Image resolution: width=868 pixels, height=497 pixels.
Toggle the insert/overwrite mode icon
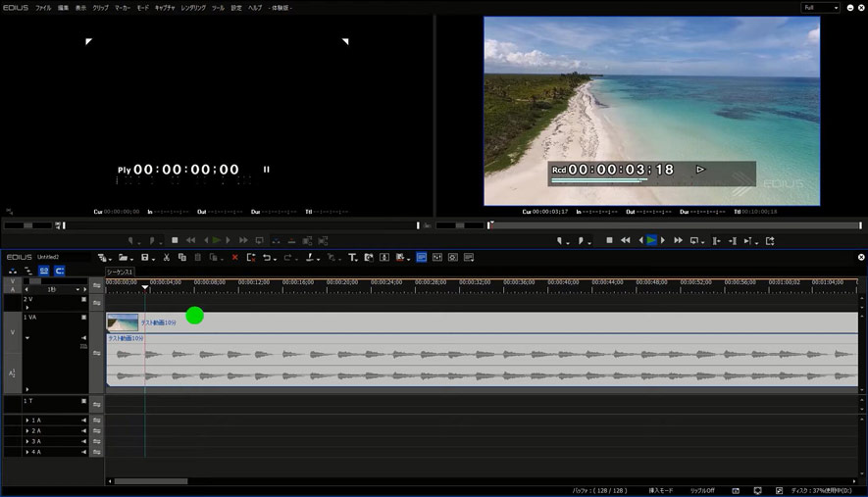pyautogui.click(x=12, y=271)
